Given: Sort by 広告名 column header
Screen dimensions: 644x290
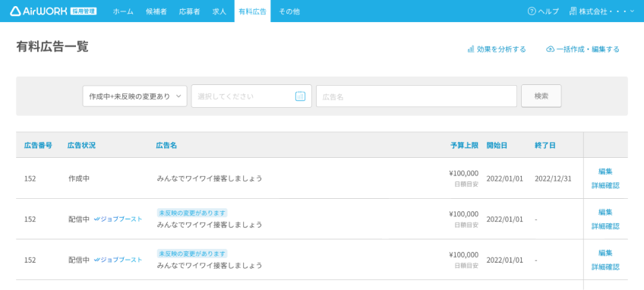Looking at the screenshot, I should 166,145.
